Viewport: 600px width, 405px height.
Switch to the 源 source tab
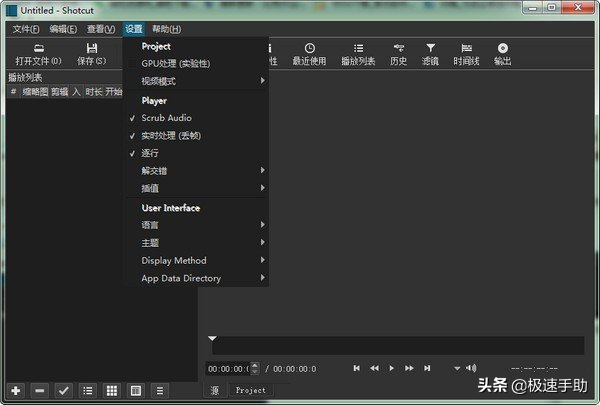pos(215,390)
